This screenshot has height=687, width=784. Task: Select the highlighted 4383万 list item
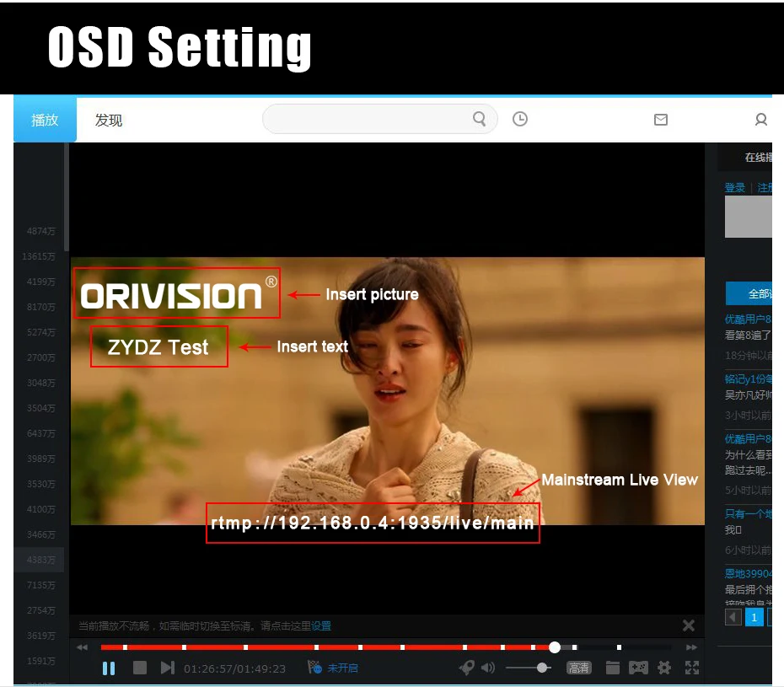(x=39, y=560)
